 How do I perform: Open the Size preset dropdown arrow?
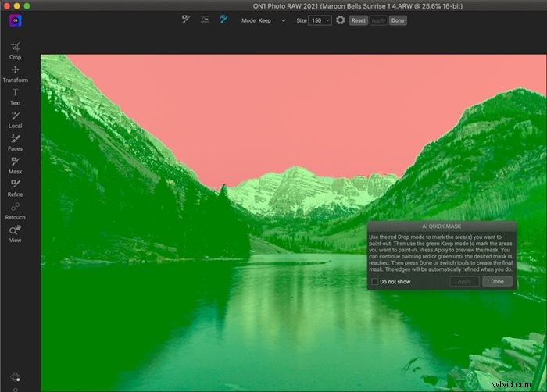(327, 20)
